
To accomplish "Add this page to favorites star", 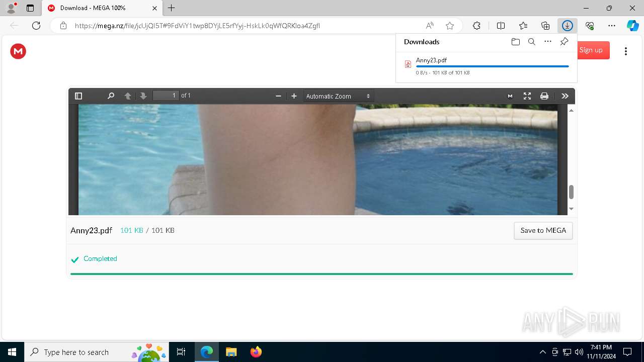I will pos(450,26).
